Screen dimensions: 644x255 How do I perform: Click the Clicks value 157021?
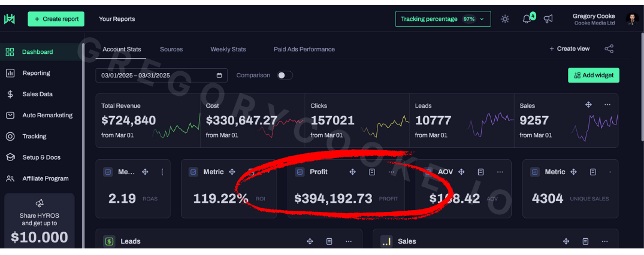[x=332, y=120]
